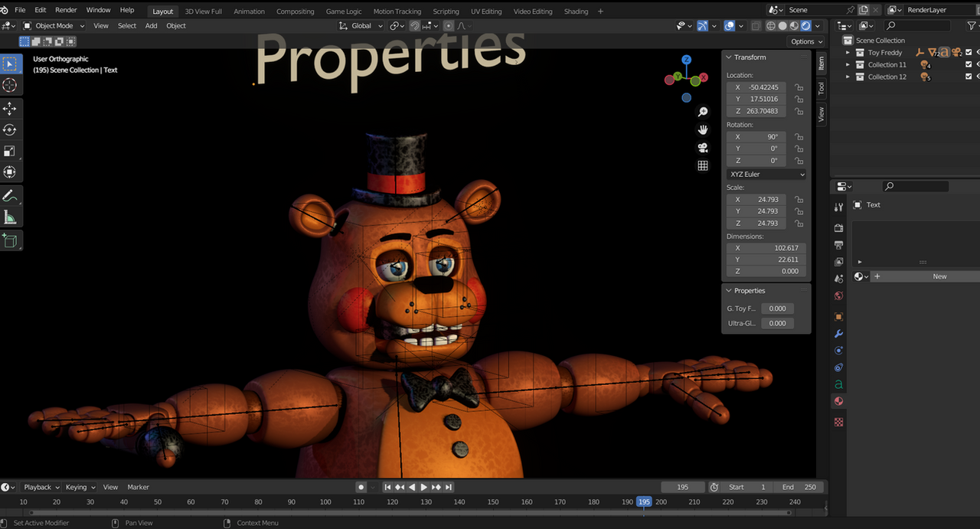This screenshot has height=529, width=980.
Task: Choose the Measure tool
Action: [11, 217]
